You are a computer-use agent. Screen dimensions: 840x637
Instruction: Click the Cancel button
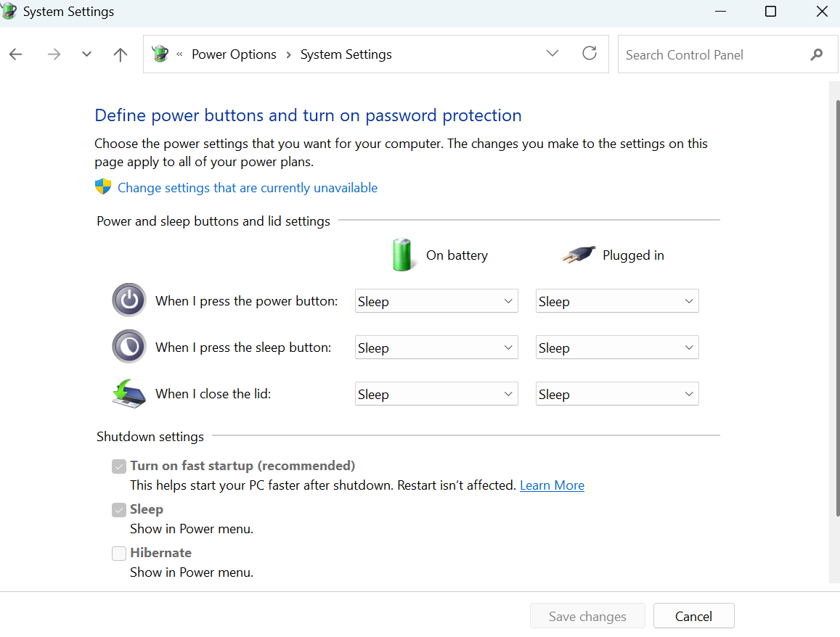pyautogui.click(x=693, y=616)
